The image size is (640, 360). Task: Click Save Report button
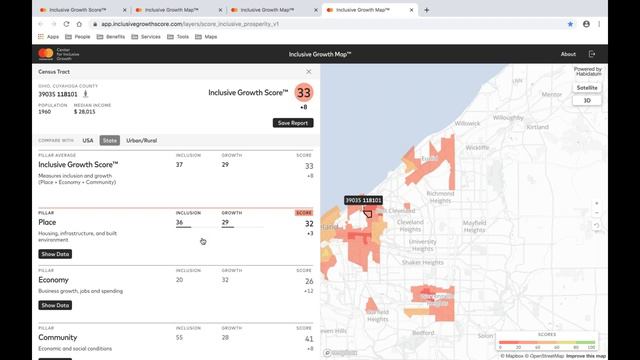click(293, 123)
